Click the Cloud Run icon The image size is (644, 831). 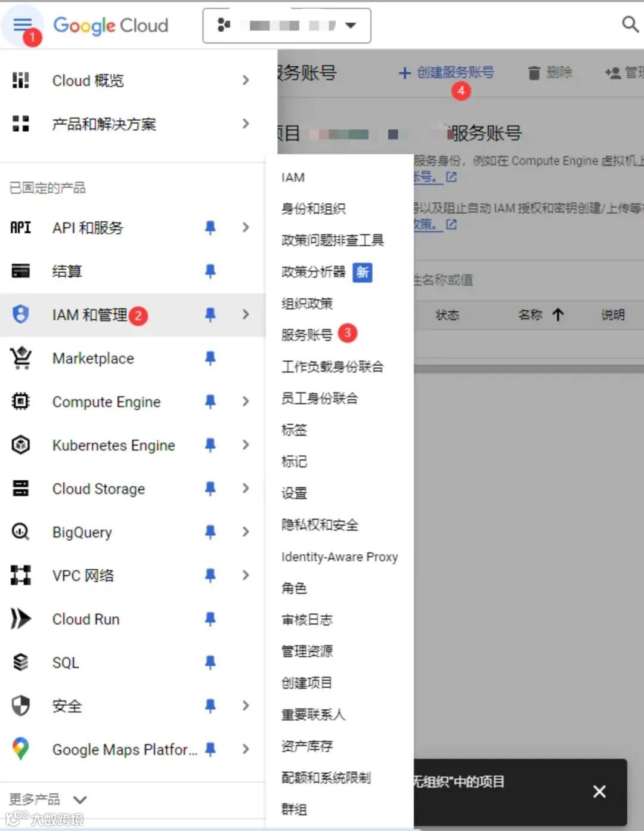point(21,619)
